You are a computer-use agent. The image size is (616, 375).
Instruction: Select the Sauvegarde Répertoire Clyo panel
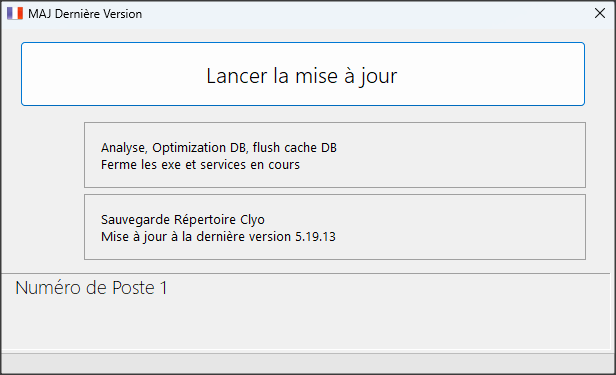[x=335, y=227]
